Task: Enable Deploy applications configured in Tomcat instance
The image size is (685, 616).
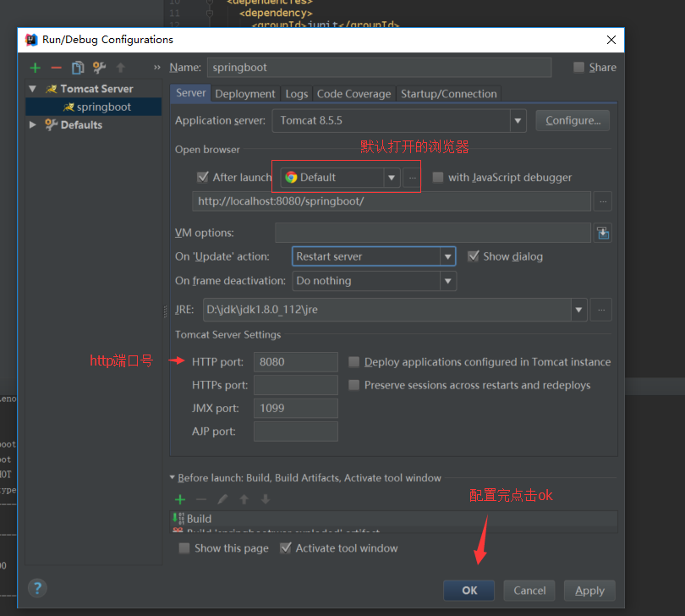Action: 353,362
